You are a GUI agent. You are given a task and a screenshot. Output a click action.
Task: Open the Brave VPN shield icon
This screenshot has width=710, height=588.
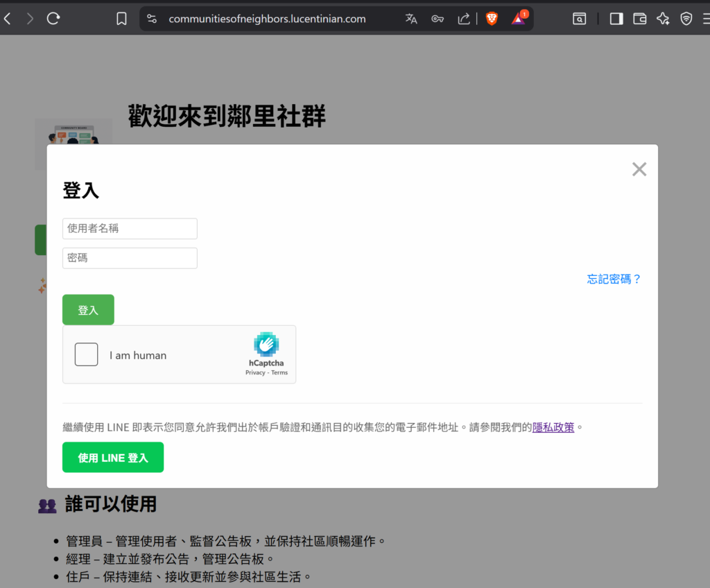coord(686,19)
